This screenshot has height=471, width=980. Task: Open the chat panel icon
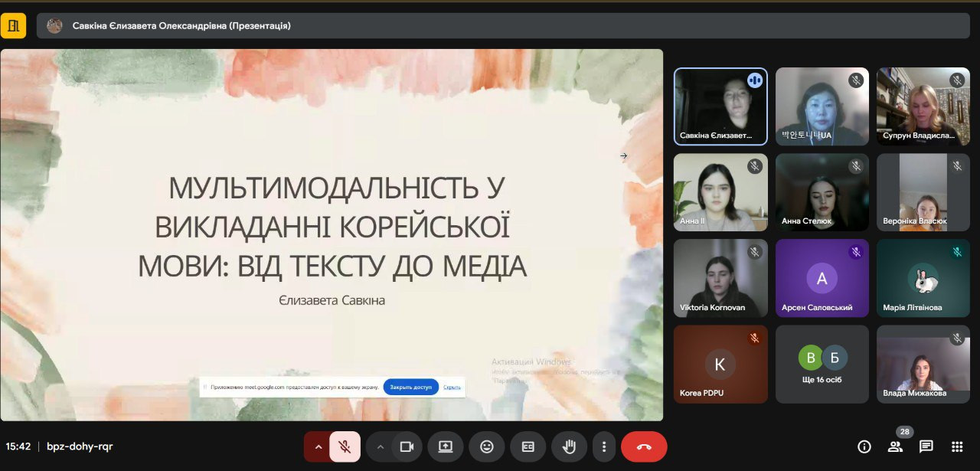click(x=926, y=446)
